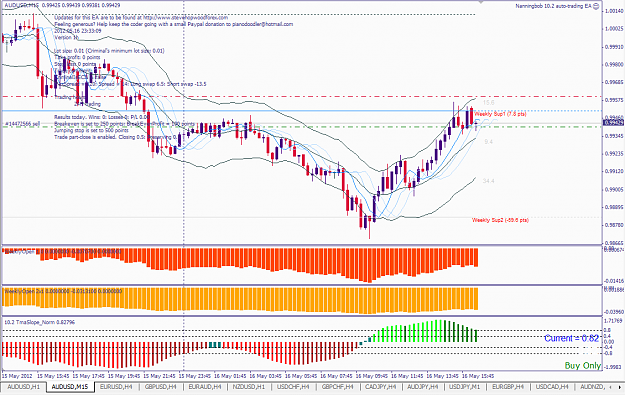
Task: Click the 'Trade part-close is enabled' comment line
Action: click(x=116, y=137)
